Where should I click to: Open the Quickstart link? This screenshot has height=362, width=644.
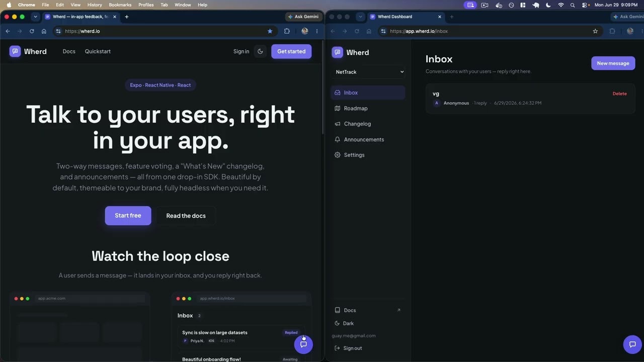[x=98, y=51]
